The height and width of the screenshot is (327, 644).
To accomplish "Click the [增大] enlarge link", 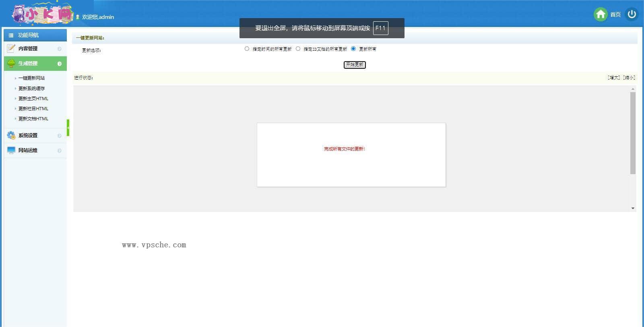I will pos(614,78).
